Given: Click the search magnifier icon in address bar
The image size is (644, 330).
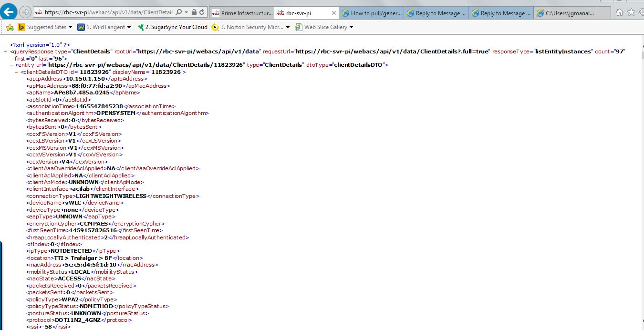Looking at the screenshot, I should pyautogui.click(x=178, y=12).
